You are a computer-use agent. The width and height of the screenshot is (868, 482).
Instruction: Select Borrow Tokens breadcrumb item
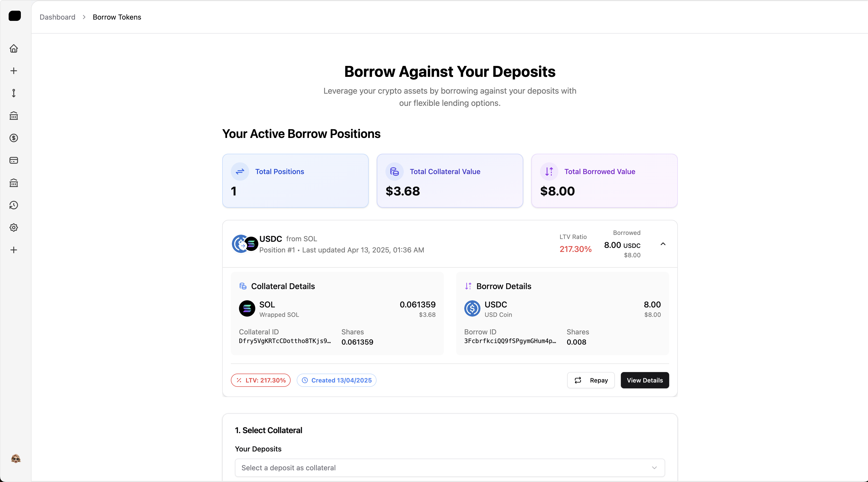click(117, 17)
